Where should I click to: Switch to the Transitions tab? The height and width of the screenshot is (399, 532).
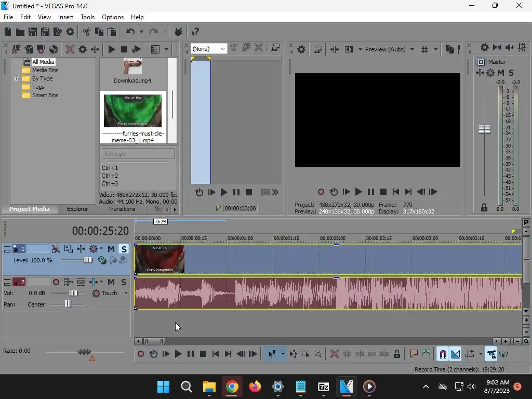click(122, 209)
